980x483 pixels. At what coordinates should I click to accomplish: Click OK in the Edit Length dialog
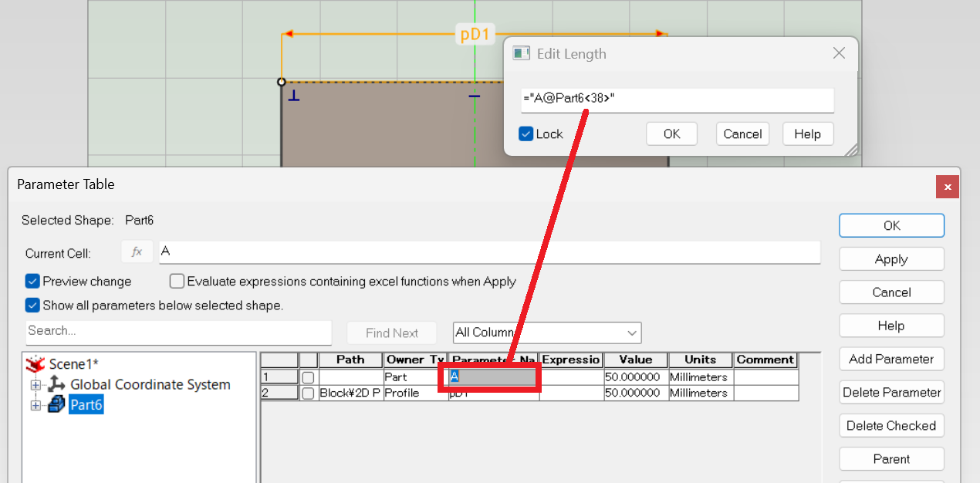click(x=671, y=133)
